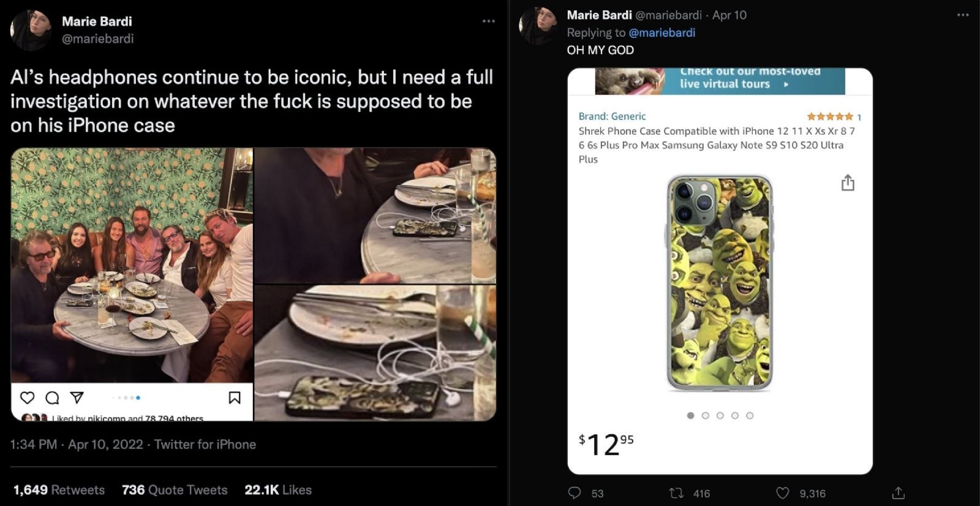Image resolution: width=980 pixels, height=506 pixels.
Task: Click the Brand: Generic link
Action: [612, 116]
